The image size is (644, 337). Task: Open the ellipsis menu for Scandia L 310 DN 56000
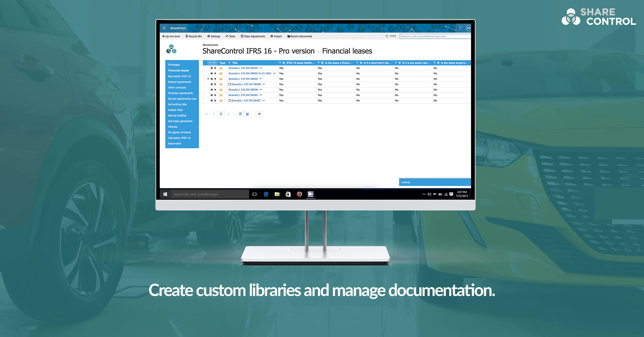point(261,68)
